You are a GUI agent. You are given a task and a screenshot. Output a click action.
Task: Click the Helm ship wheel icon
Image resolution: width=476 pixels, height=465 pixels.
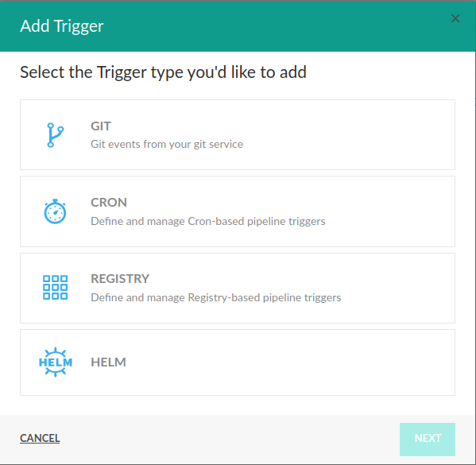(56, 362)
